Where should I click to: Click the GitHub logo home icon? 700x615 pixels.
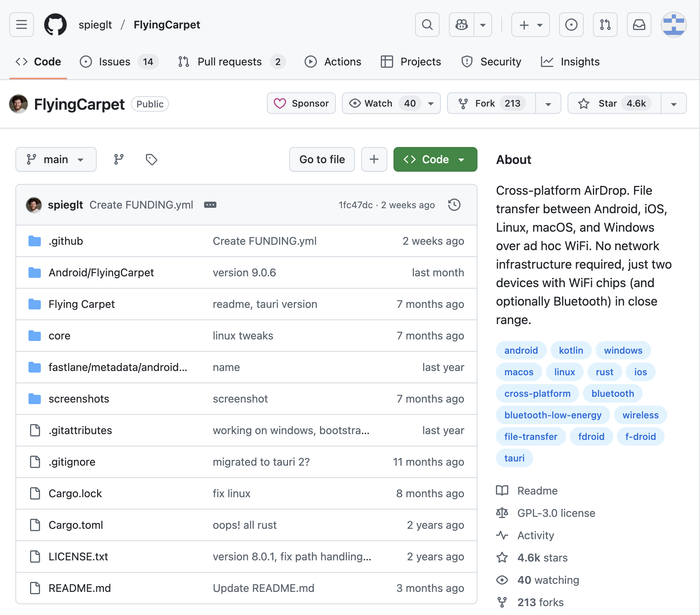pos(55,25)
